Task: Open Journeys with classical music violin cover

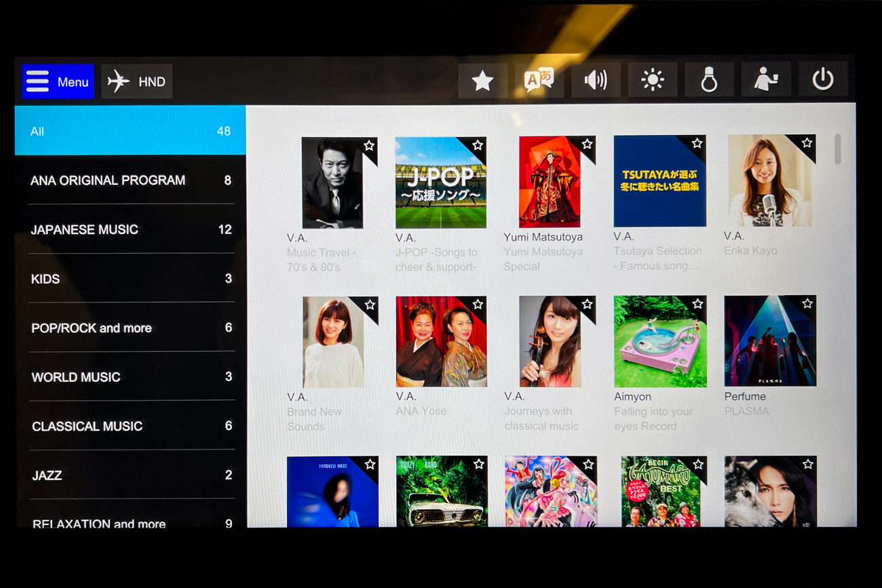Action: [551, 342]
